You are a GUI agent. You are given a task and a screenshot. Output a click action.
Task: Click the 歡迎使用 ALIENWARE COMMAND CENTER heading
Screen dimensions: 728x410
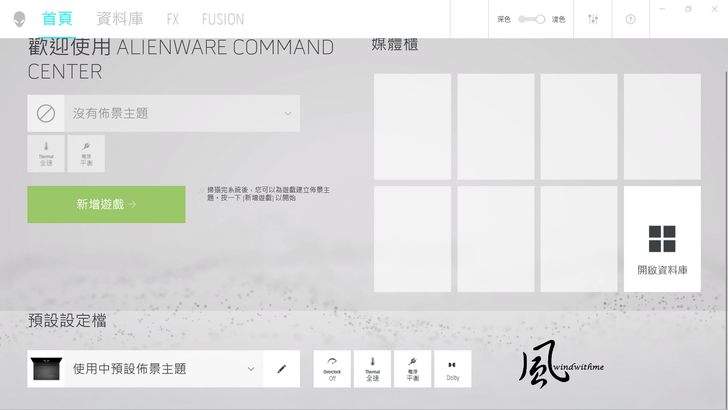(x=181, y=59)
